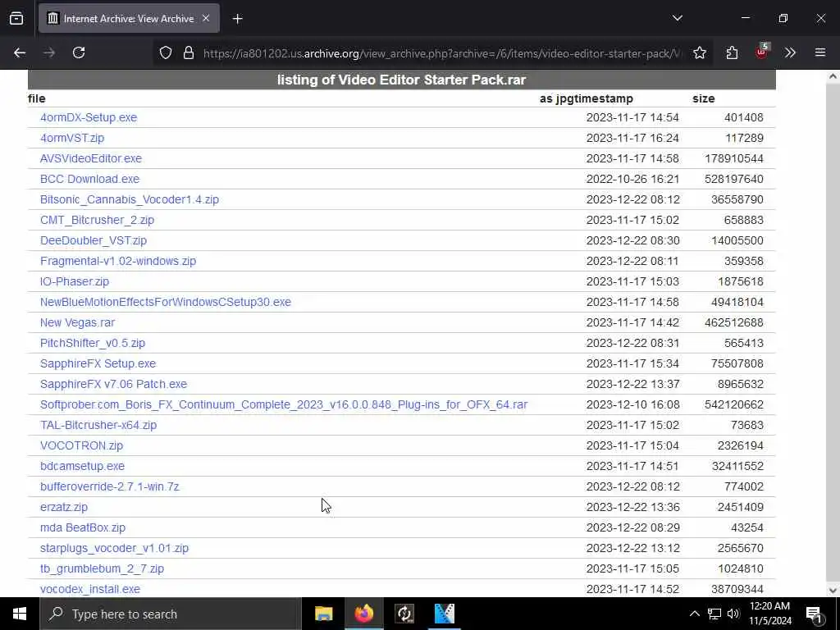The width and height of the screenshot is (840, 630).
Task: Click the size 542120662 value
Action: click(x=734, y=404)
